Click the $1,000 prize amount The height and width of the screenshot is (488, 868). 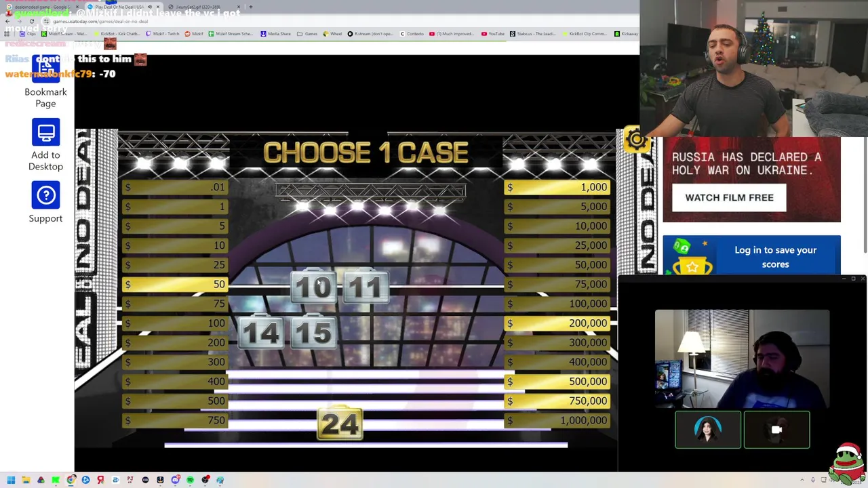pyautogui.click(x=557, y=188)
